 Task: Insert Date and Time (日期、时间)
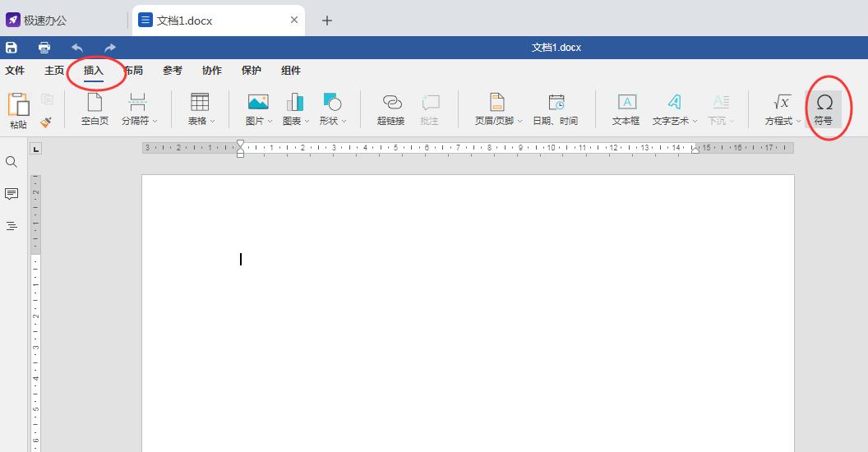point(555,109)
